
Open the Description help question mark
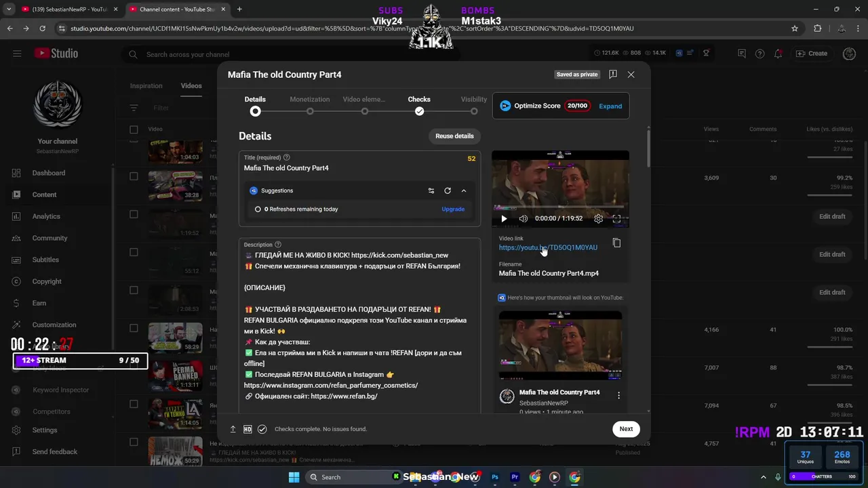click(278, 245)
